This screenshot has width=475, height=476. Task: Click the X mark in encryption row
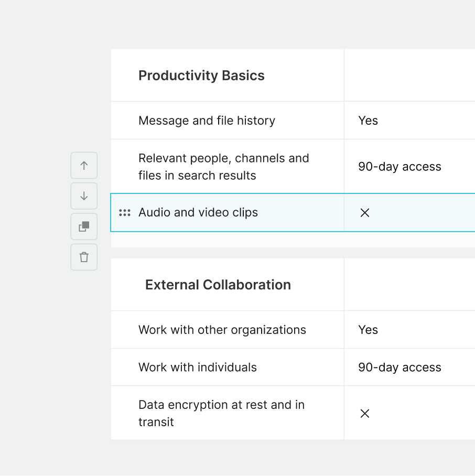tap(365, 414)
